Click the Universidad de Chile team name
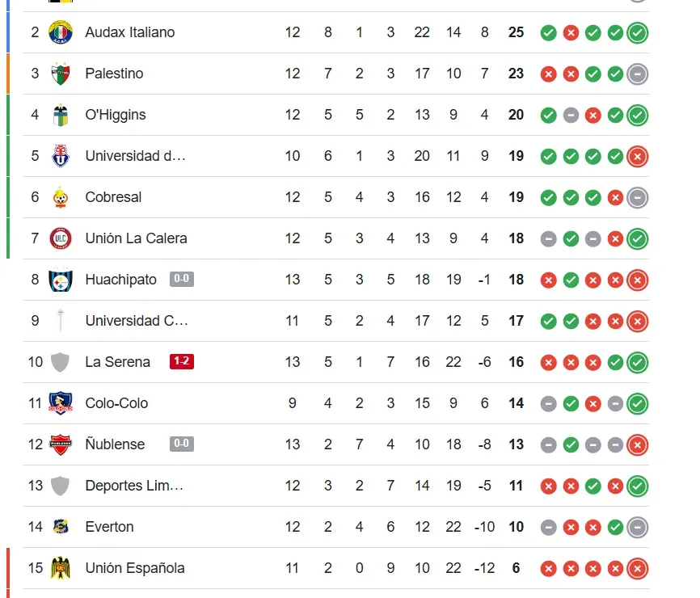 point(135,156)
